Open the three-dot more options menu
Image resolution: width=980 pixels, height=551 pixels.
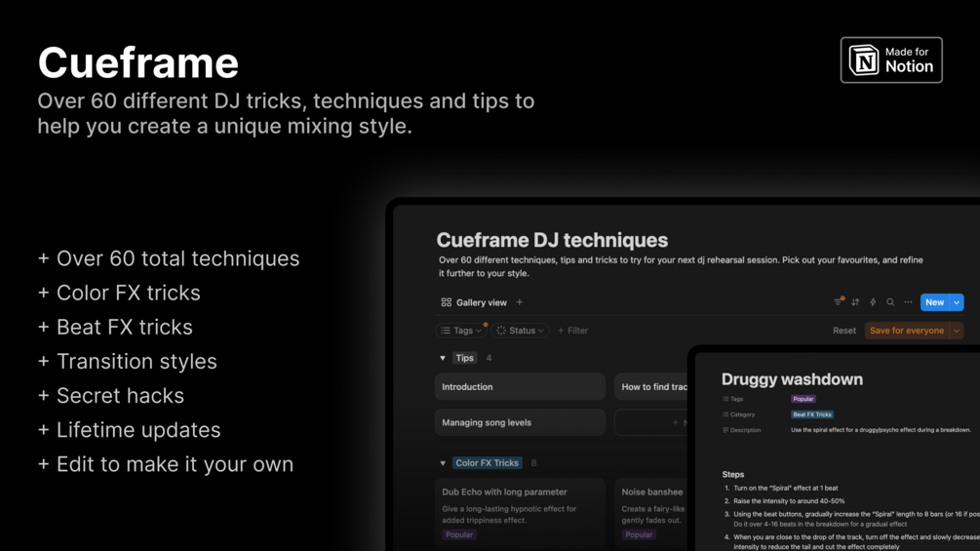[908, 302]
